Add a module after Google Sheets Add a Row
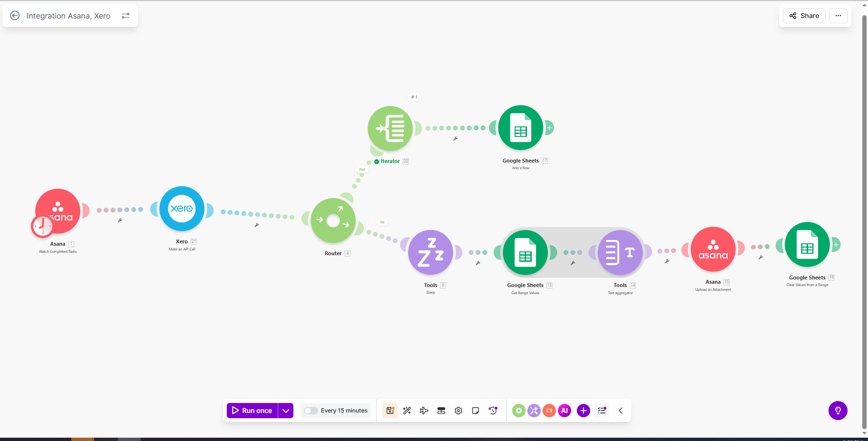The width and height of the screenshot is (868, 441). 549,128
